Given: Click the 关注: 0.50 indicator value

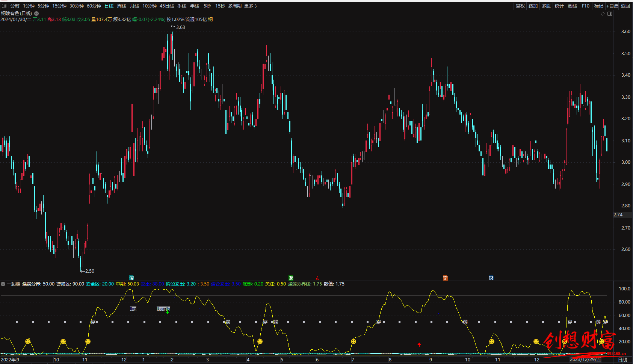Looking at the screenshot, I should (275, 284).
